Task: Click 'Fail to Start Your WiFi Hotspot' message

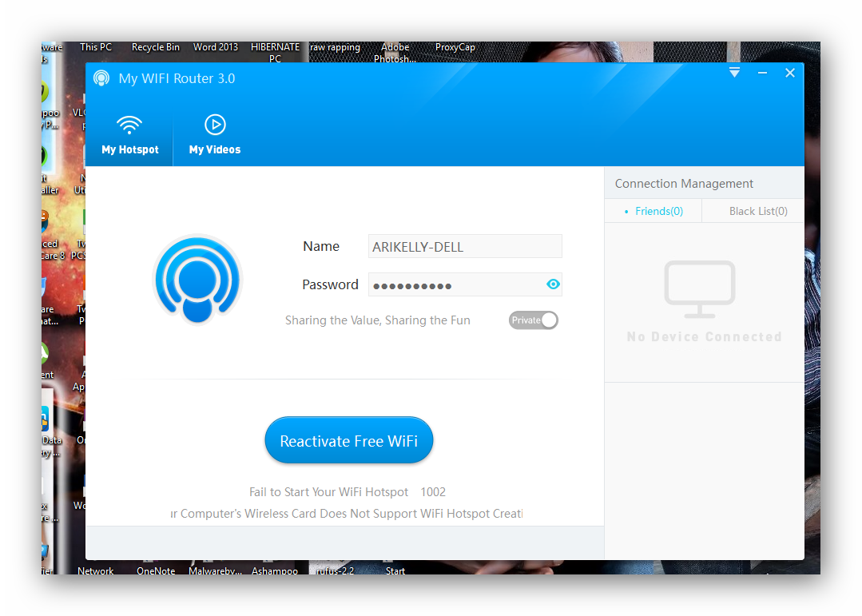Action: pyautogui.click(x=329, y=492)
